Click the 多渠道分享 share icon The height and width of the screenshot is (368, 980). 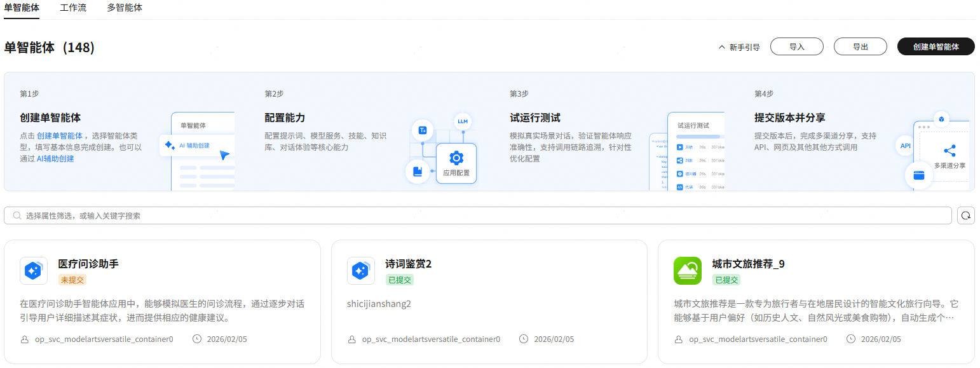(949, 151)
